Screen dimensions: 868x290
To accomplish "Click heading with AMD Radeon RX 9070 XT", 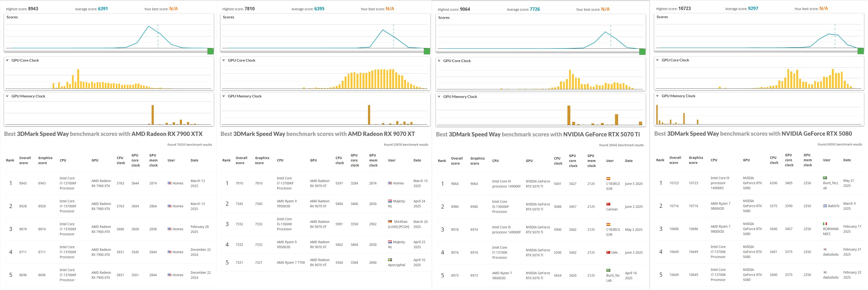I will (x=317, y=134).
